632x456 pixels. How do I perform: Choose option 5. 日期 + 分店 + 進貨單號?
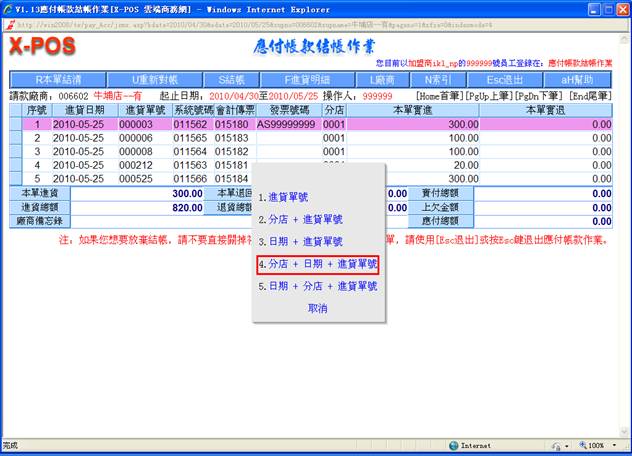click(317, 286)
